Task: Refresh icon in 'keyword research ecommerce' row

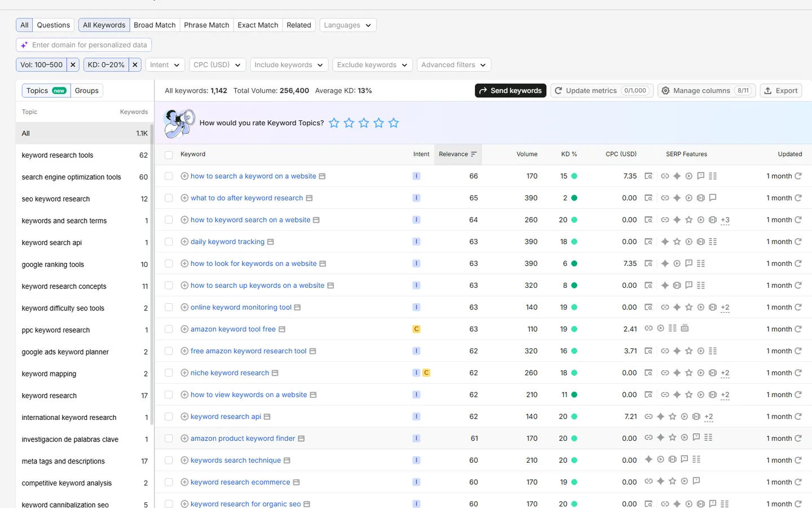Action: pos(798,482)
